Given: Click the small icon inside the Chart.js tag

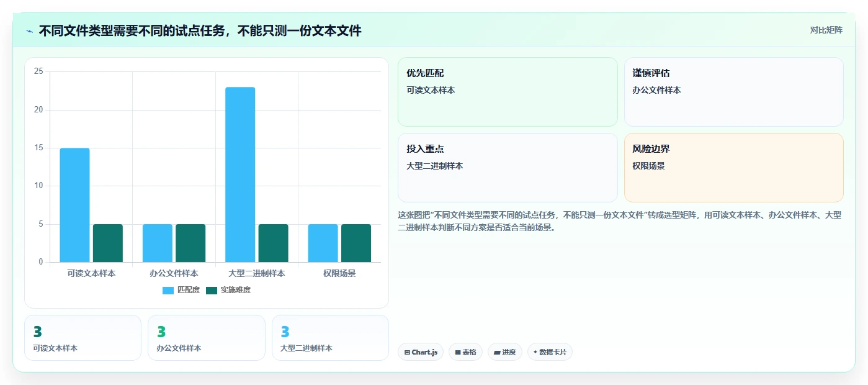Looking at the screenshot, I should click(x=407, y=352).
